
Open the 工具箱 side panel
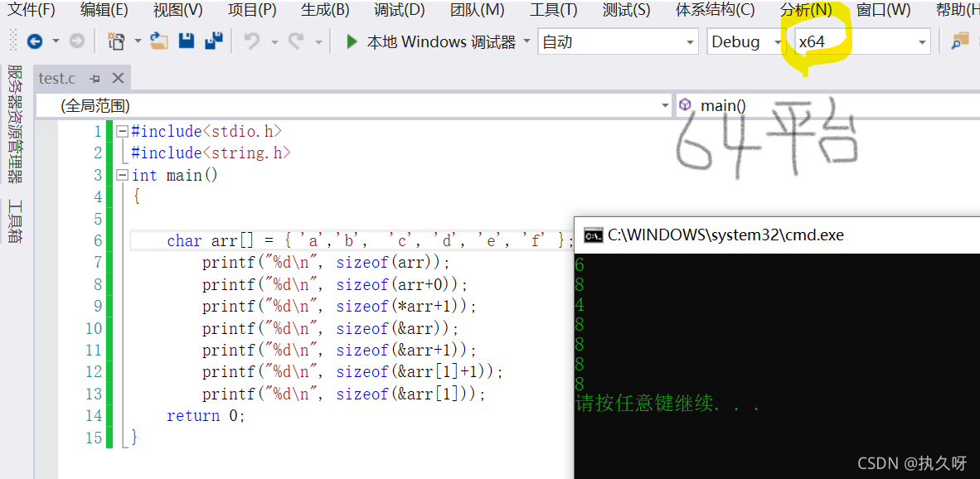point(15,221)
